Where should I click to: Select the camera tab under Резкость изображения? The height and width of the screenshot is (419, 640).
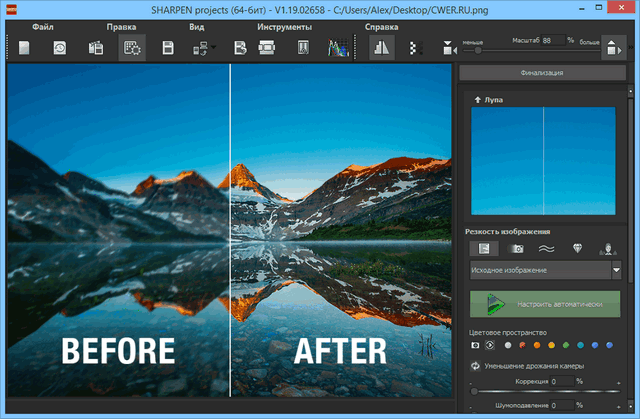click(517, 248)
